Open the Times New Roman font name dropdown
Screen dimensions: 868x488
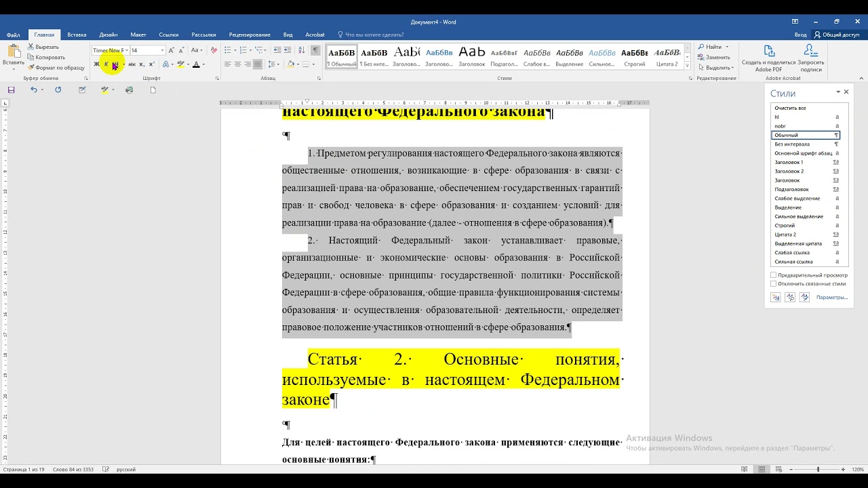coord(126,50)
